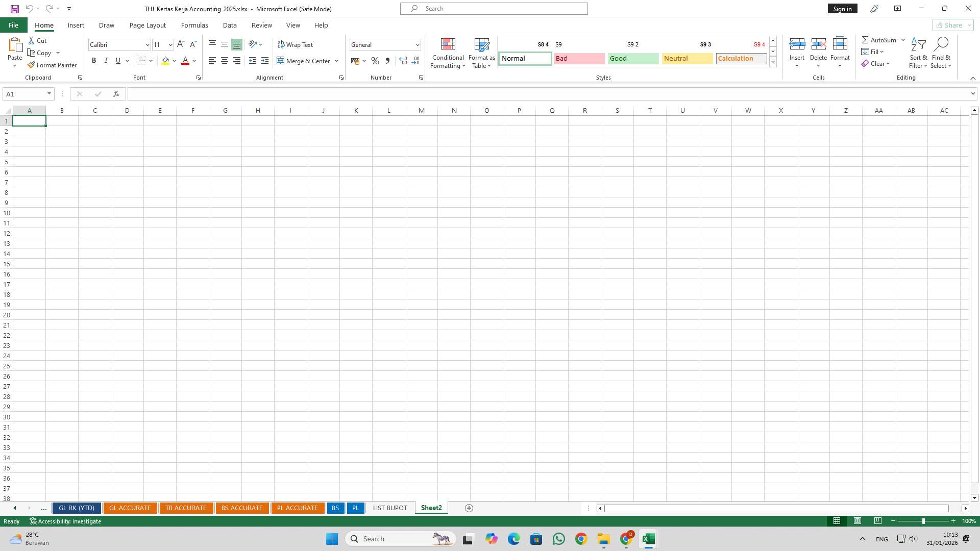Click the red font color swatch

pyautogui.click(x=186, y=64)
